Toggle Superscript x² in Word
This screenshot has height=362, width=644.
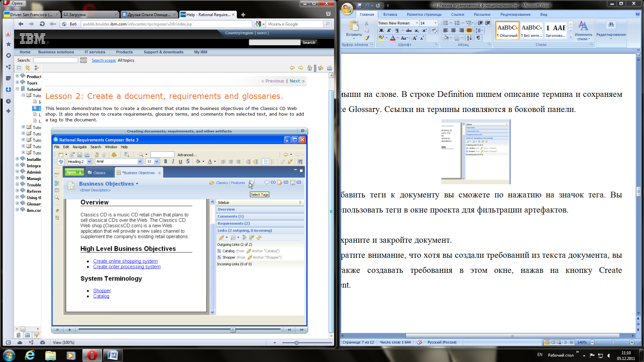[424, 31]
